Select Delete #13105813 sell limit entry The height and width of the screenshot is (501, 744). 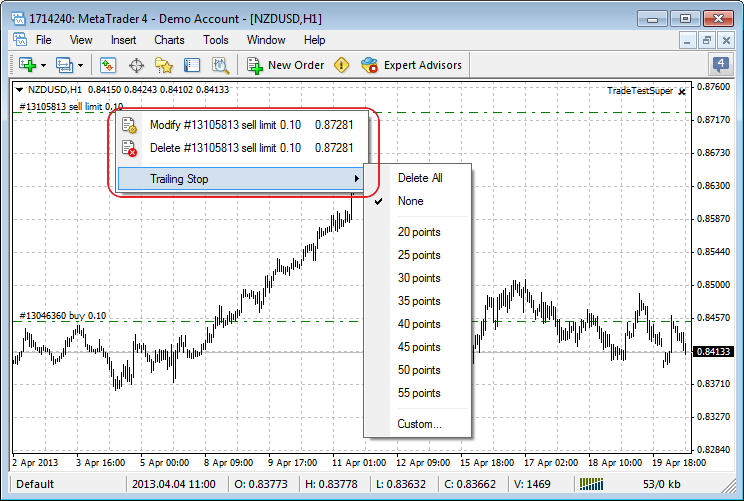[x=242, y=148]
